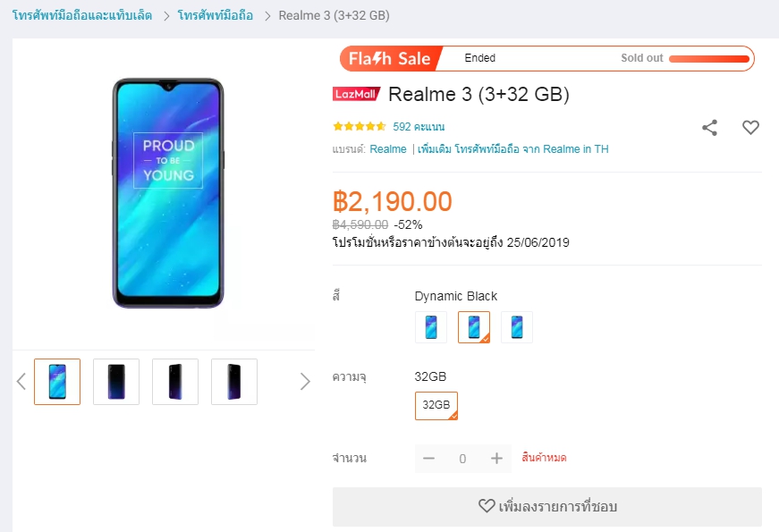Click the plus quantity button
This screenshot has width=779, height=532.
coord(497,459)
